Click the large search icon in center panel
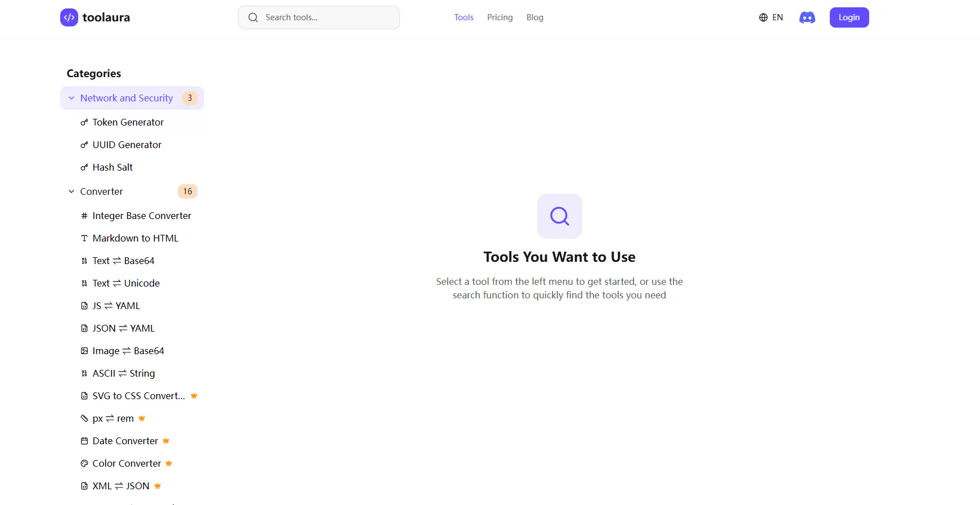The width and height of the screenshot is (980, 505). 560,216
